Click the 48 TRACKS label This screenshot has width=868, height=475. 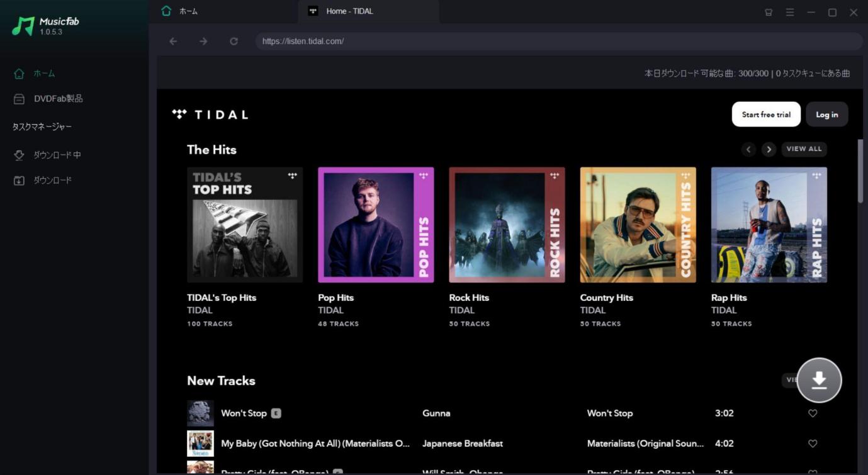[338, 324]
